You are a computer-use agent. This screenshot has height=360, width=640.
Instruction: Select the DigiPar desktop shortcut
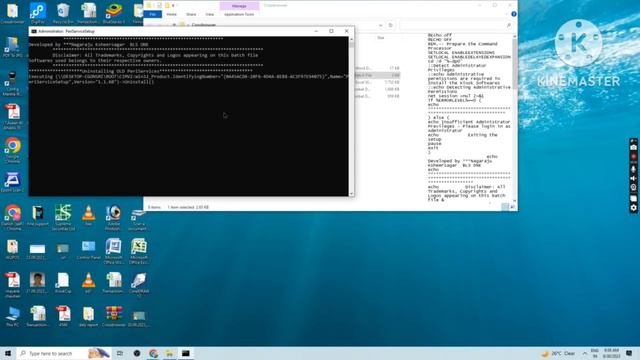(x=38, y=13)
